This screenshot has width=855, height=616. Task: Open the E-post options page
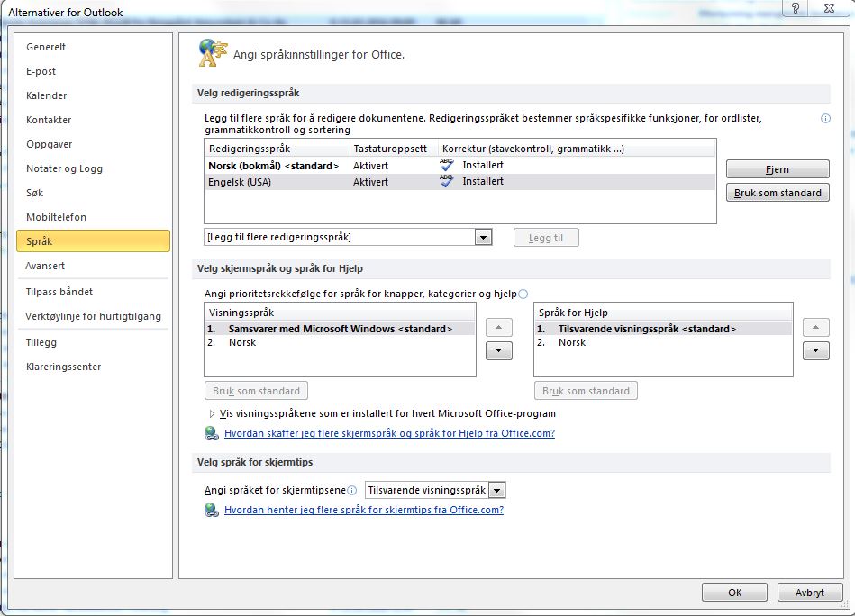[93, 71]
